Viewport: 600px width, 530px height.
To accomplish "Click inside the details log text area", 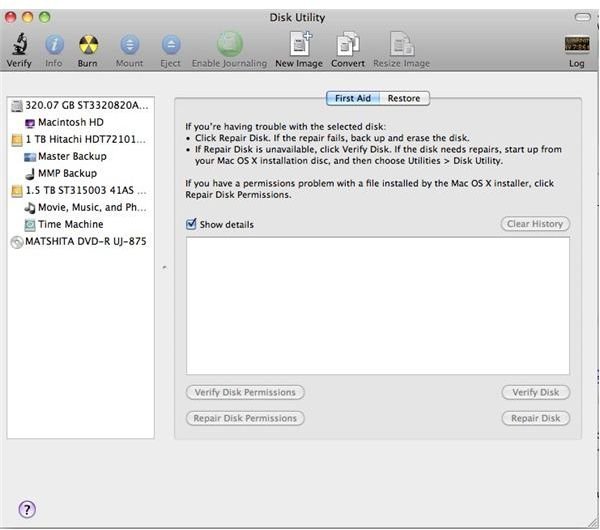I will pos(378,306).
